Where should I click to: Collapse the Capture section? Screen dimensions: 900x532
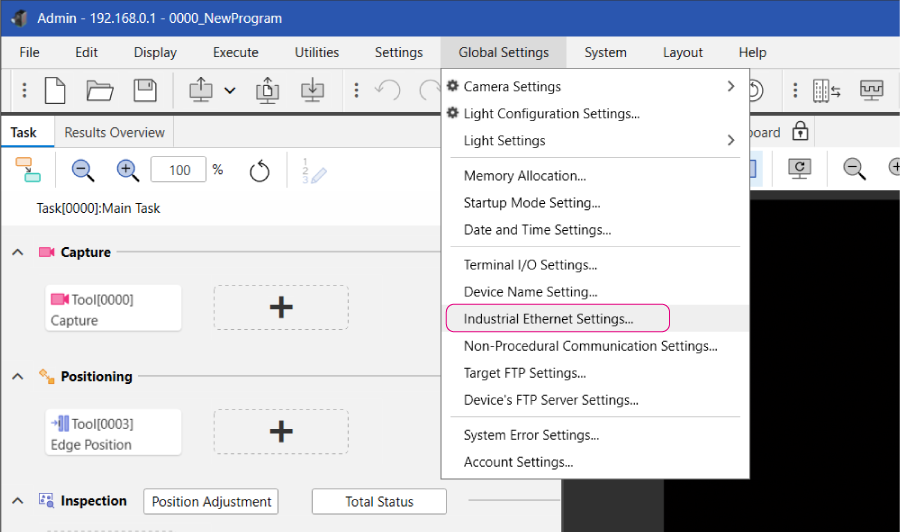click(18, 253)
